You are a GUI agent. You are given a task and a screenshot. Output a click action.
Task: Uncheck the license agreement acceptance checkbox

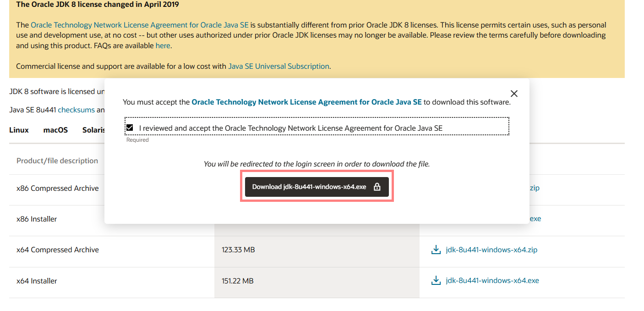coord(130,128)
